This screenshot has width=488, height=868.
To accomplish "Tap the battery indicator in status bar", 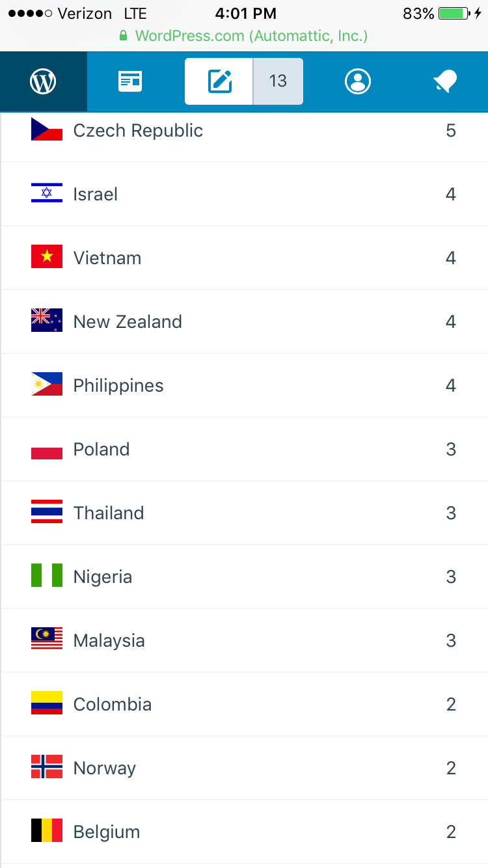I will pos(454,14).
